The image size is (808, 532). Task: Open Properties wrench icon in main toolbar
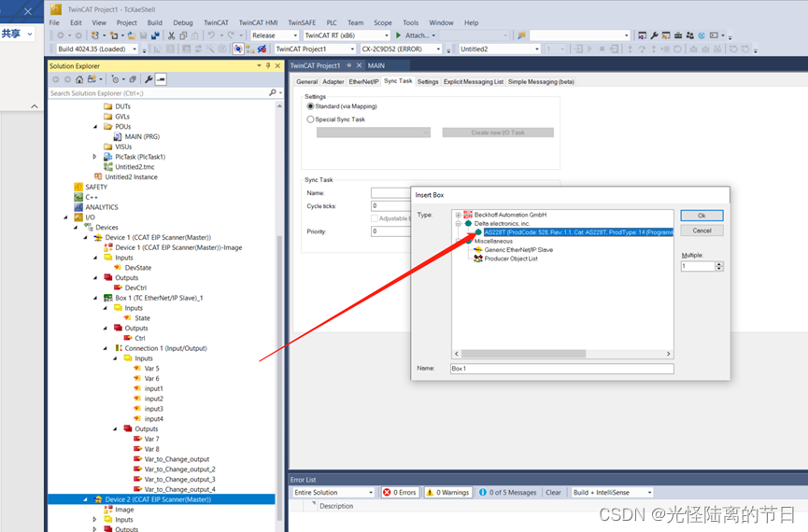654,35
